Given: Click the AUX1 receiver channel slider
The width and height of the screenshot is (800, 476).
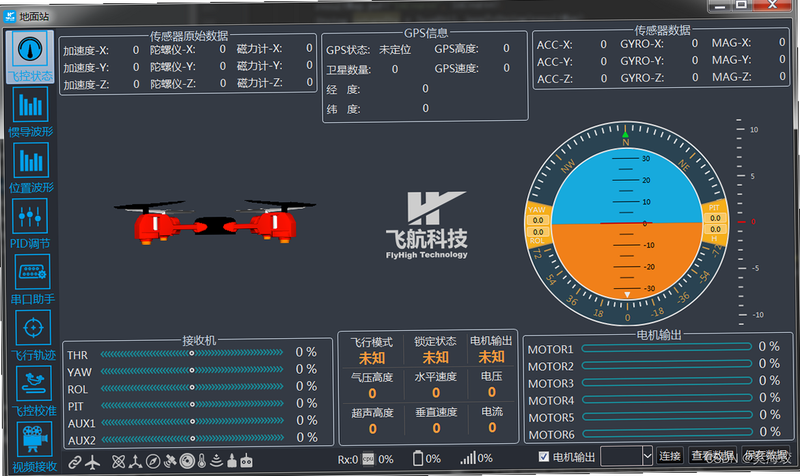Looking at the screenshot, I should 193,421.
